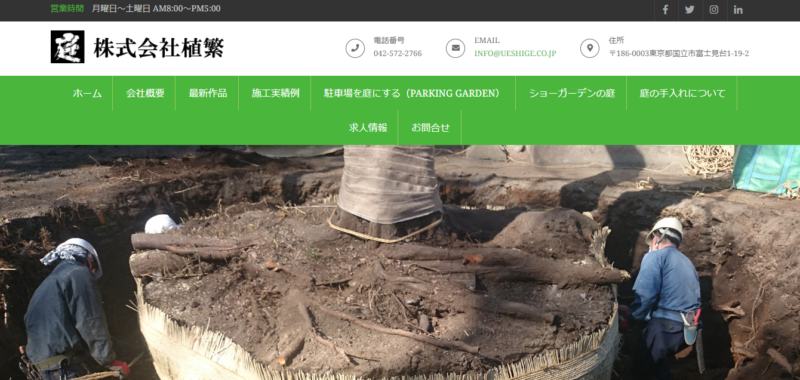Click the location pin icon

click(x=590, y=48)
